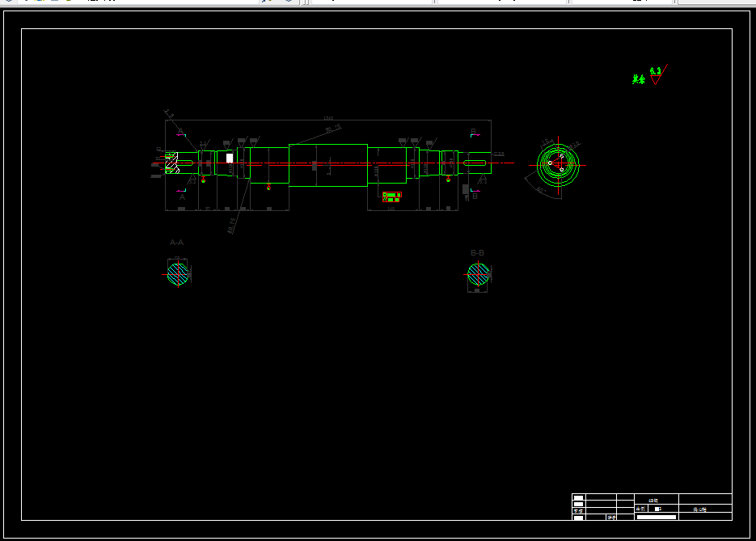Click the long white bar in title block
This screenshot has height=541, width=756.
pos(657,517)
